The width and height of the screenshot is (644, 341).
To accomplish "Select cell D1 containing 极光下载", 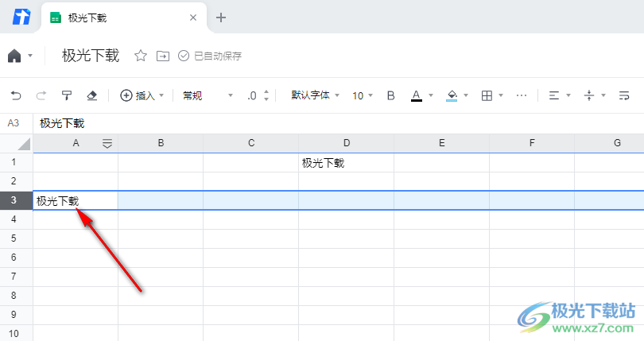I will coord(346,163).
